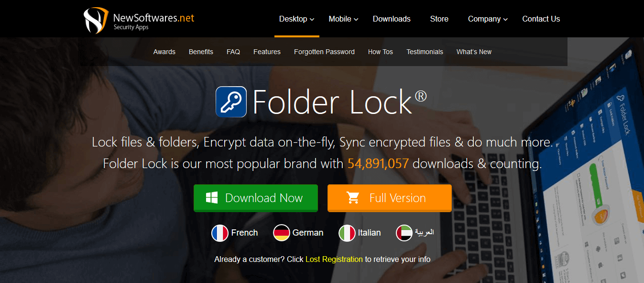This screenshot has height=283, width=644.
Task: Select the Arabic UAE flag icon
Action: click(x=404, y=233)
